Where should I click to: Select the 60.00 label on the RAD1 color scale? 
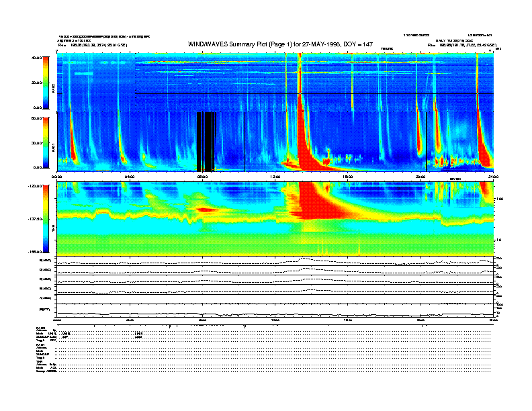[36, 118]
